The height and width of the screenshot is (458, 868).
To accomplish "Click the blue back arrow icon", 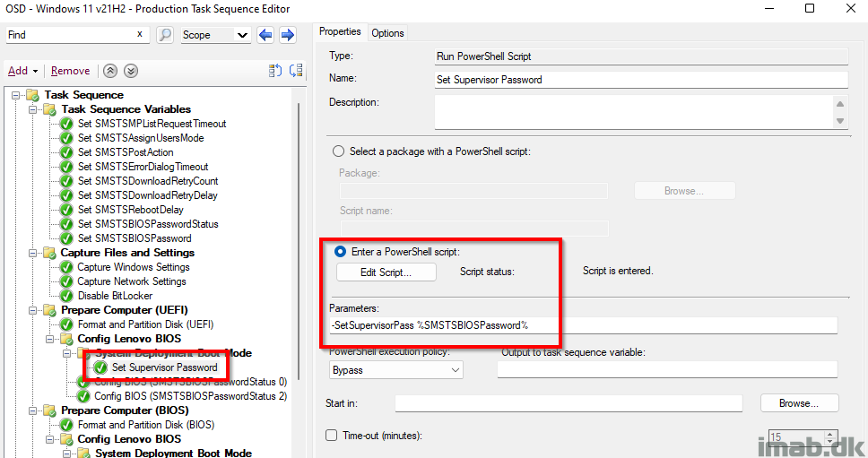I will [265, 35].
